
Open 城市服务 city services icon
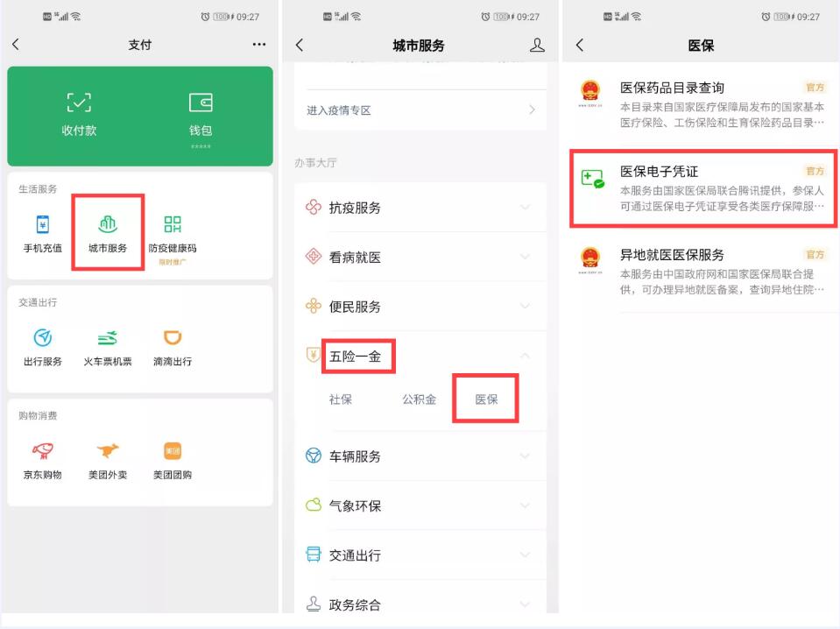(106, 230)
